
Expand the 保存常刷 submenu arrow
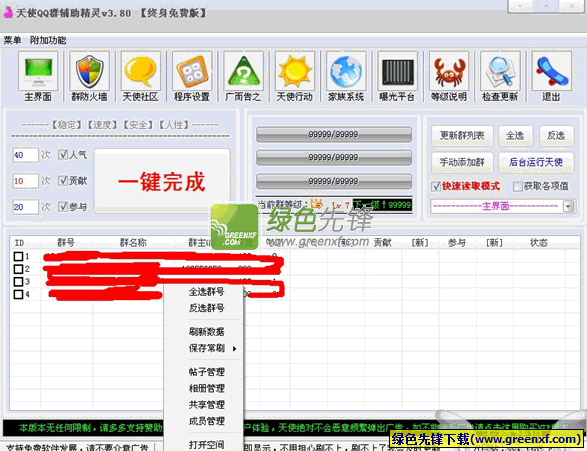tap(234, 348)
